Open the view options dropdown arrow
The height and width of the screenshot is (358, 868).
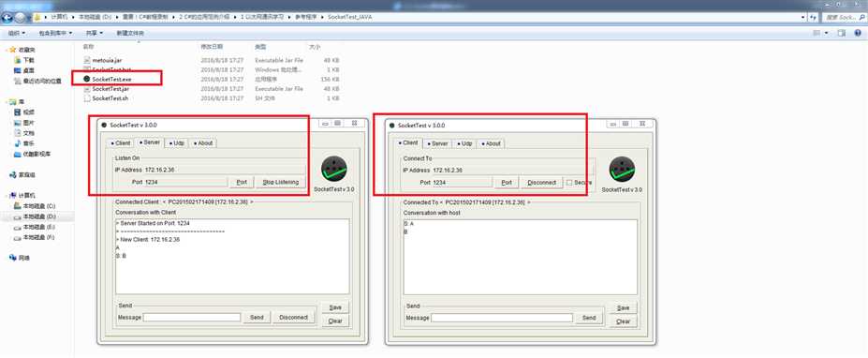827,33
